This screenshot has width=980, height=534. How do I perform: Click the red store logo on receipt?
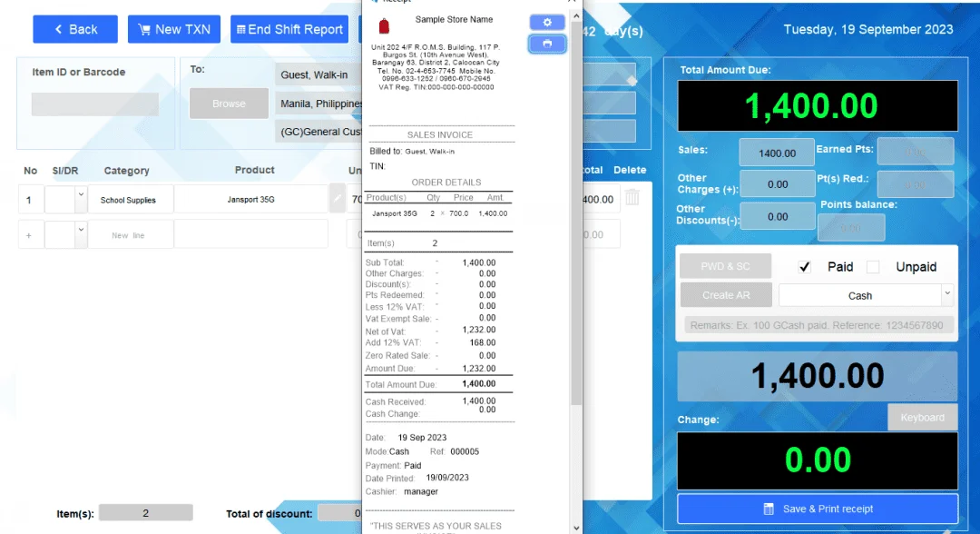pos(384,26)
